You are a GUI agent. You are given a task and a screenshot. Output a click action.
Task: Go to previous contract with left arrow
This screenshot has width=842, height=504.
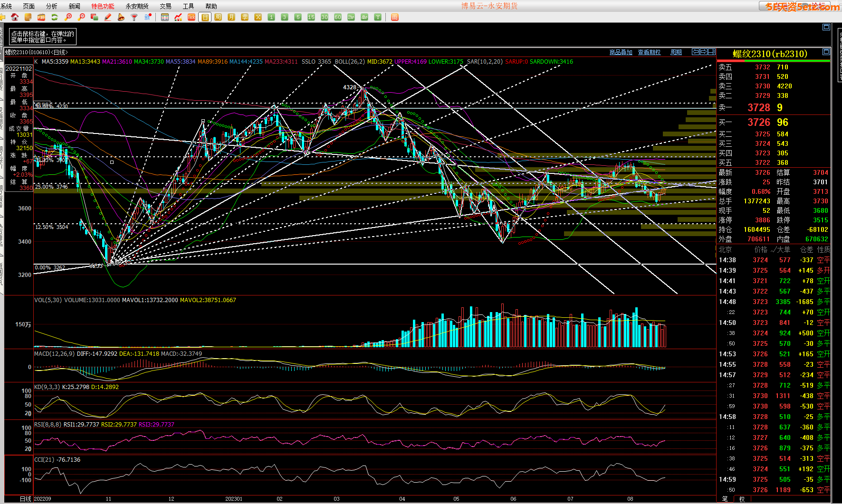click(x=696, y=52)
